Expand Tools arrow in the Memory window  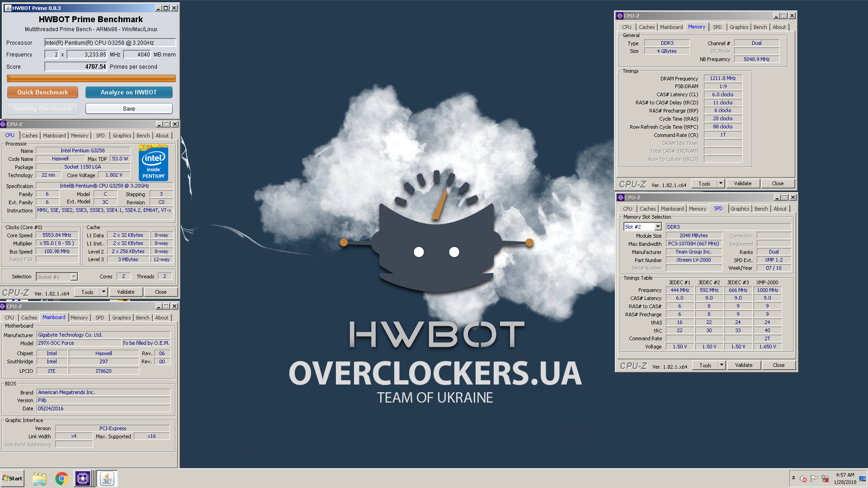[721, 183]
